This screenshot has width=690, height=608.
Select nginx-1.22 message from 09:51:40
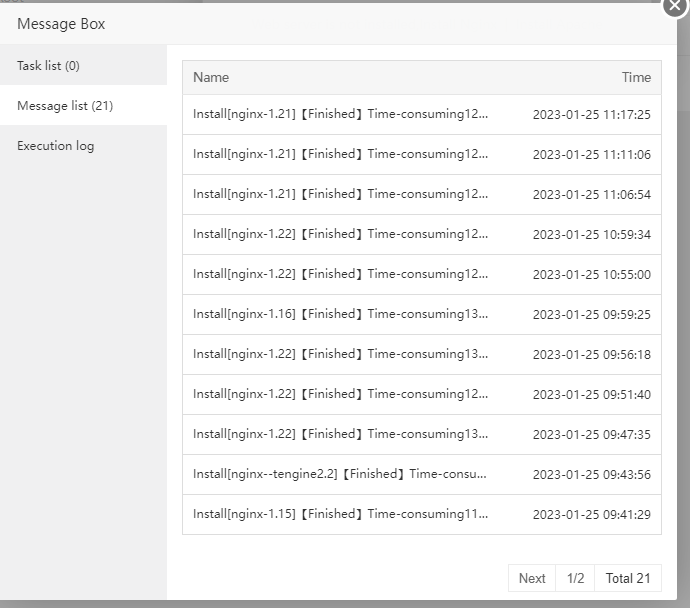[341, 395]
